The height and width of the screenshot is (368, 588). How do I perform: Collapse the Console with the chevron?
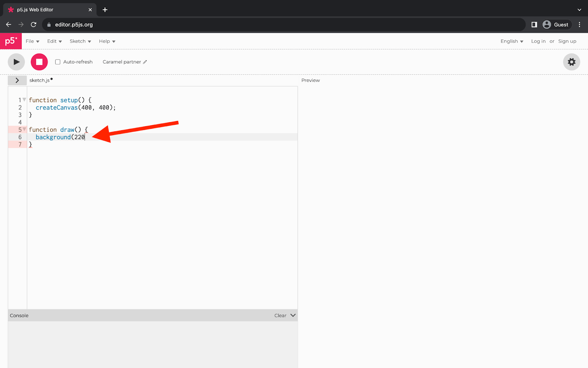point(293,315)
